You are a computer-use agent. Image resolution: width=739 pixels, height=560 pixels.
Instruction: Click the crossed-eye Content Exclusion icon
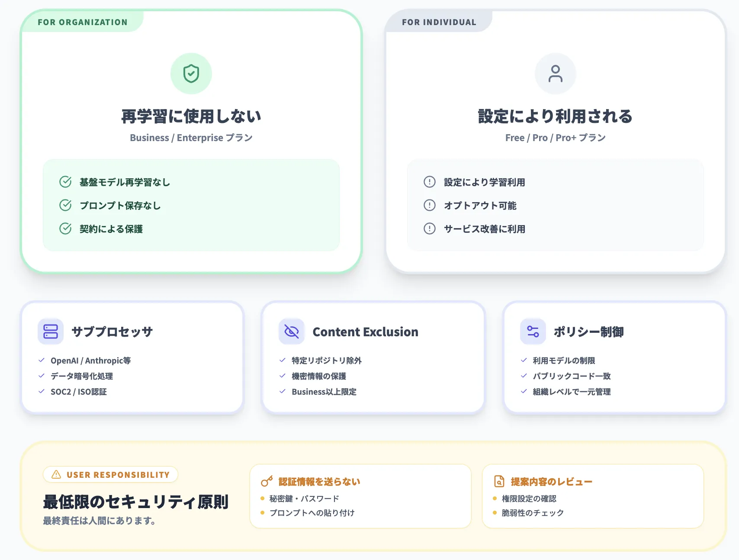[292, 331]
